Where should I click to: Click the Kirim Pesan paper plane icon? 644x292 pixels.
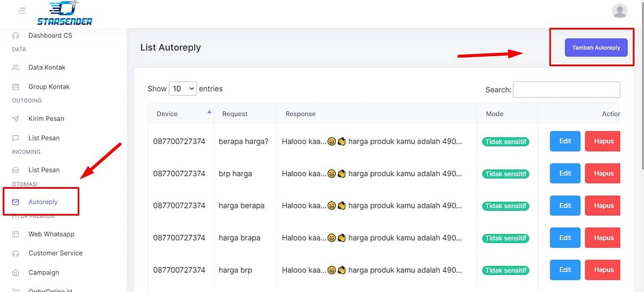(x=16, y=119)
